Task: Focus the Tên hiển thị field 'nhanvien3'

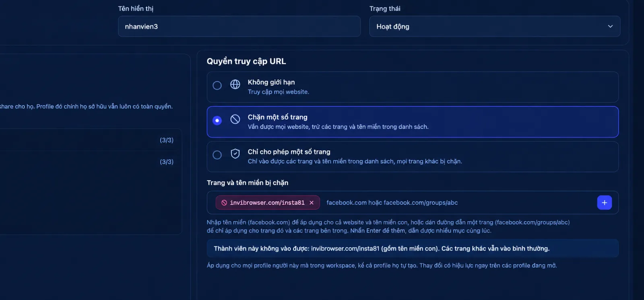Action: pos(239,27)
